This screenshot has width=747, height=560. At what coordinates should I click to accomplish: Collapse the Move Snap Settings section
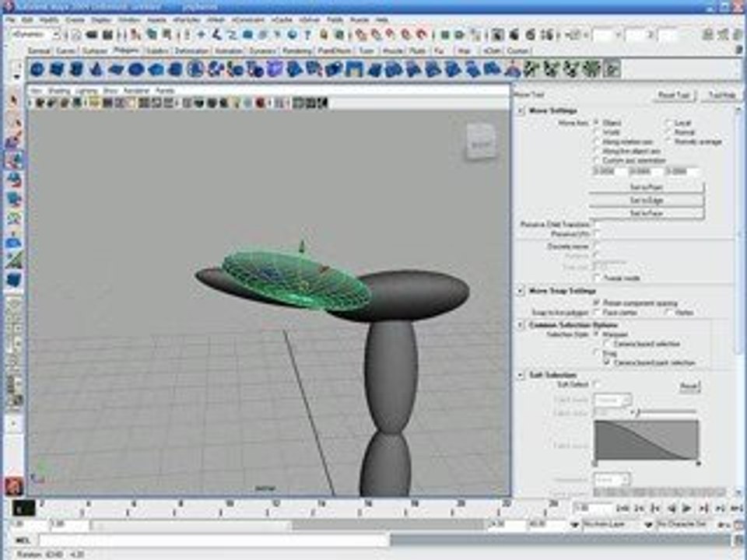pos(521,290)
